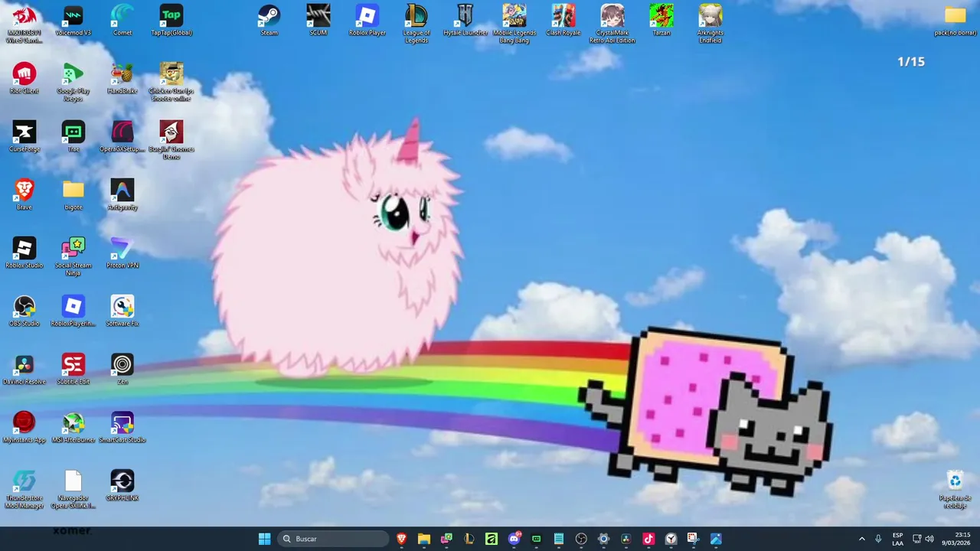The width and height of the screenshot is (980, 551).
Task: Select the bigote folder
Action: [73, 195]
